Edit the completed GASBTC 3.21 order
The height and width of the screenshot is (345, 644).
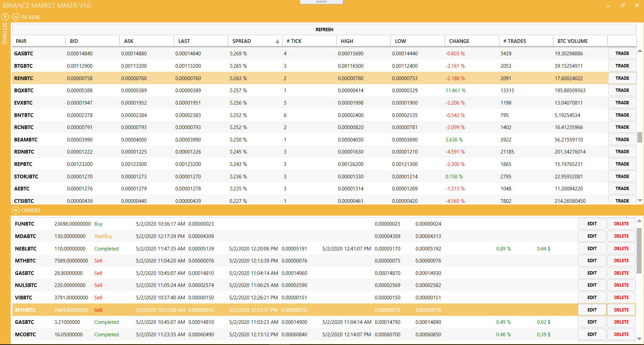[592, 322]
